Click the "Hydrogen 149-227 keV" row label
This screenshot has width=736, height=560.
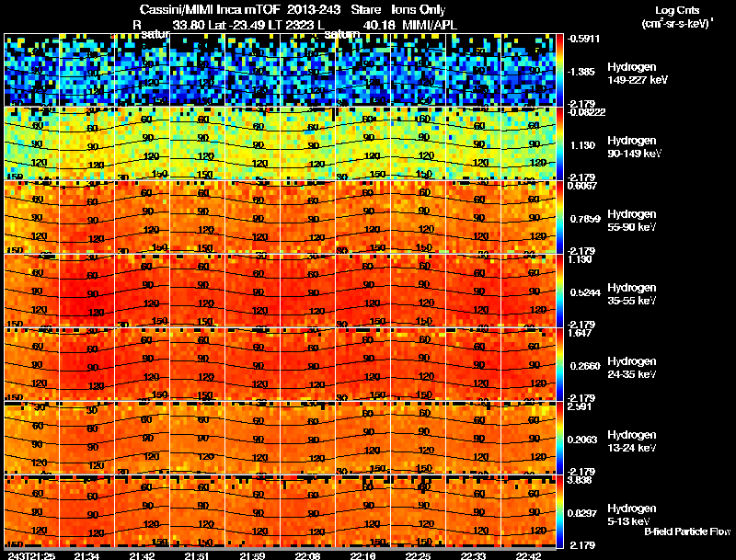(x=637, y=74)
